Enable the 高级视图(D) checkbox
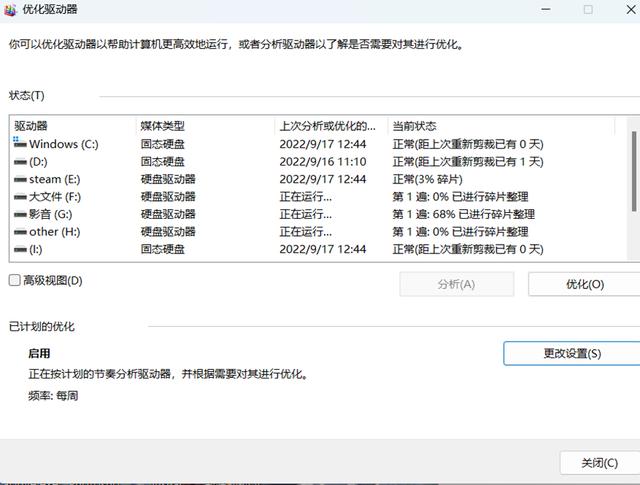The image size is (640, 485). click(x=15, y=280)
